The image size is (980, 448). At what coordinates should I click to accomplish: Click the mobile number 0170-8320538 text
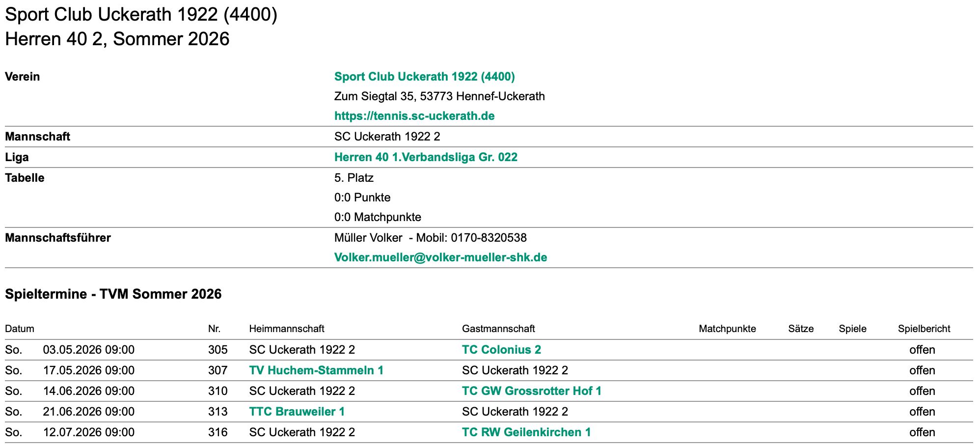coord(489,238)
